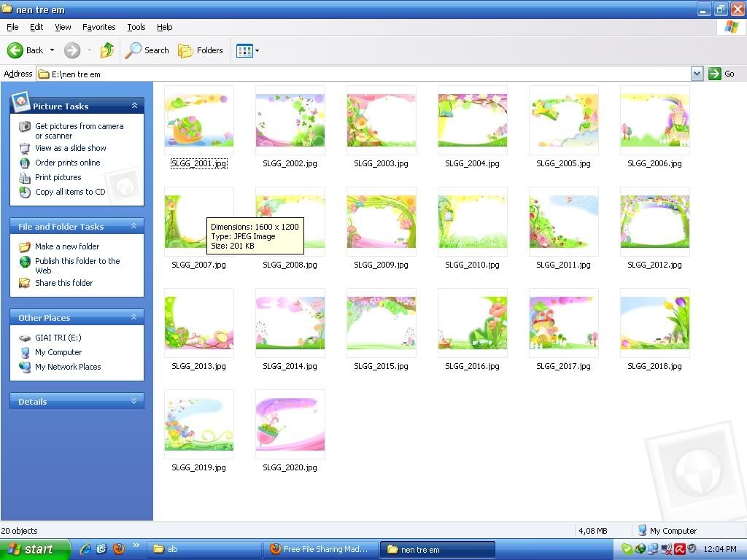Select SLGG_2018.jpg tulip thumbnail
Screen dimensions: 747x560
(655, 323)
